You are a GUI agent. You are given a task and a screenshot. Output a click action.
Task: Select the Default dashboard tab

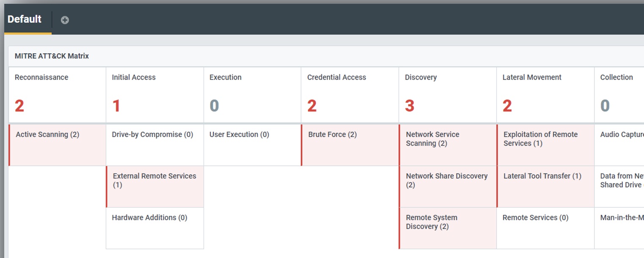25,19
